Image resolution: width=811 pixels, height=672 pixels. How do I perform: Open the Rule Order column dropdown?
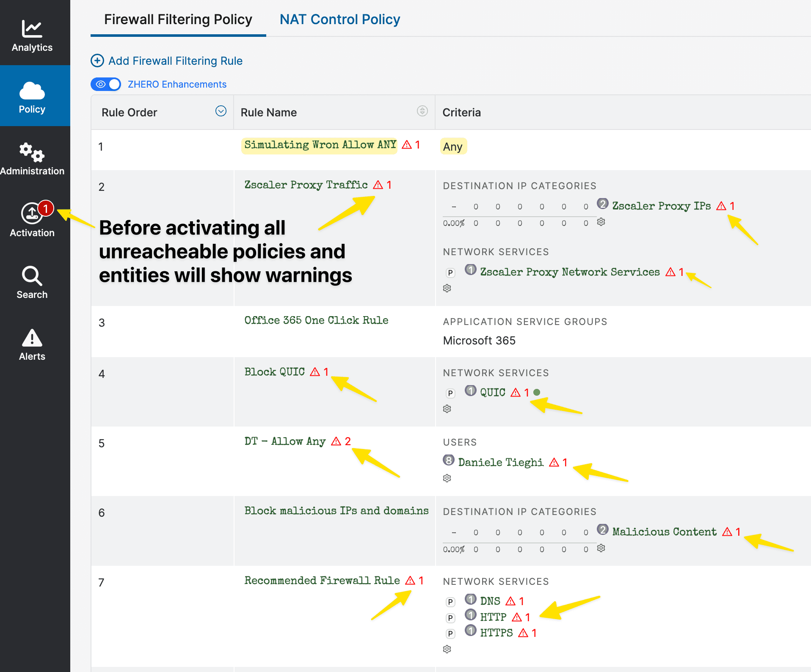221,111
